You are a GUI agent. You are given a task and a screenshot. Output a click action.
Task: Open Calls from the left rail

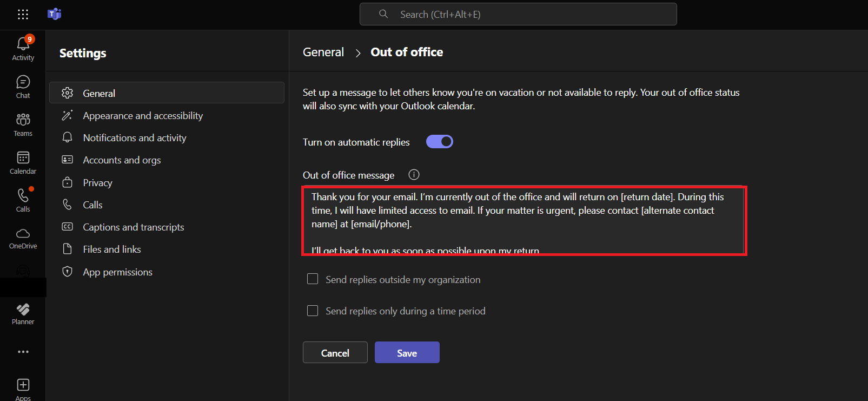pos(23,200)
